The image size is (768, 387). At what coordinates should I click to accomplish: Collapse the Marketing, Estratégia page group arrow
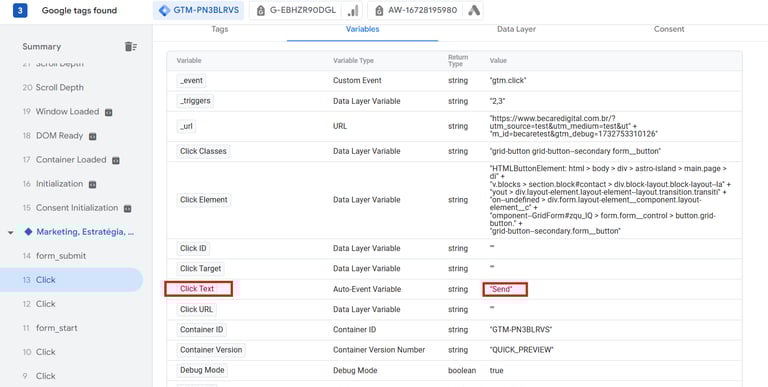pyautogui.click(x=10, y=232)
